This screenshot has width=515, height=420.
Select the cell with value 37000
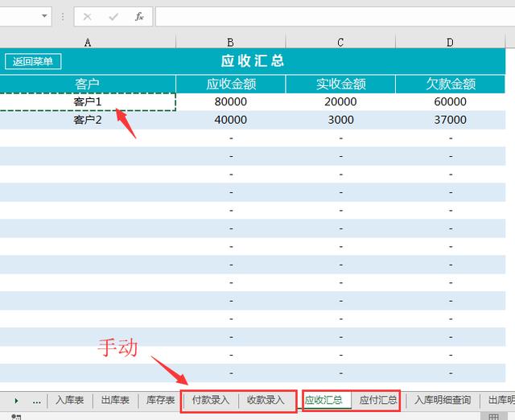pos(451,120)
